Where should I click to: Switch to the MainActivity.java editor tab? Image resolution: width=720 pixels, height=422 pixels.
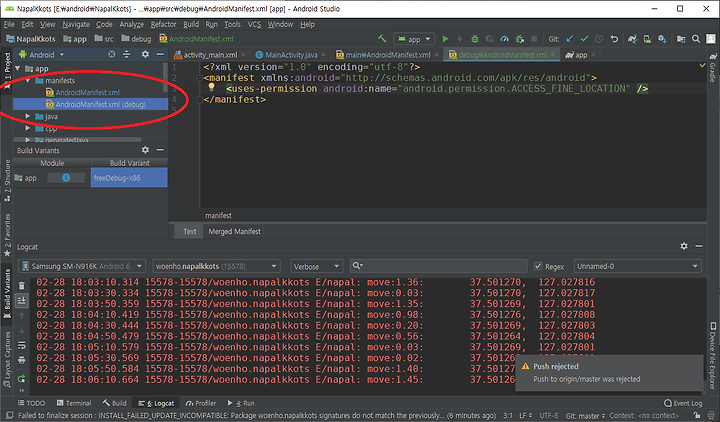(x=291, y=55)
